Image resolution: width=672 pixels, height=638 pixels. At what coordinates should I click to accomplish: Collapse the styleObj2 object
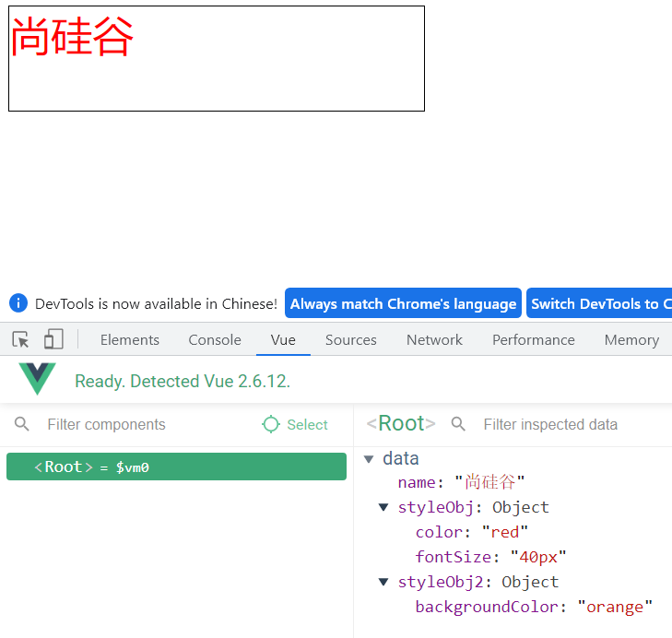pos(383,582)
